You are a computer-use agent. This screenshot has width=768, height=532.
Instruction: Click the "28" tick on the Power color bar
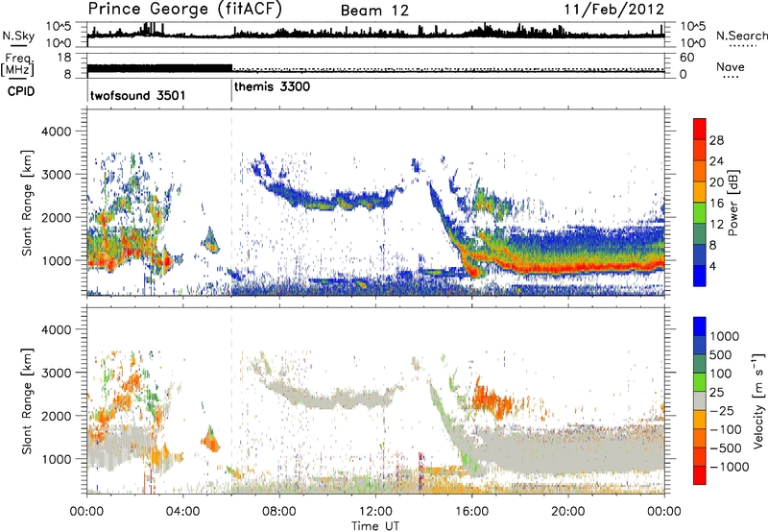coord(716,140)
